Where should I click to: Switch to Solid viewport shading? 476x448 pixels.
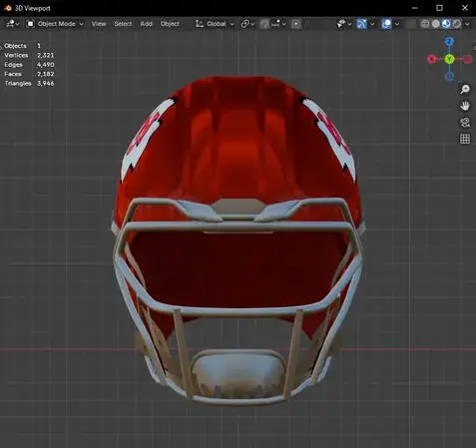click(x=436, y=24)
